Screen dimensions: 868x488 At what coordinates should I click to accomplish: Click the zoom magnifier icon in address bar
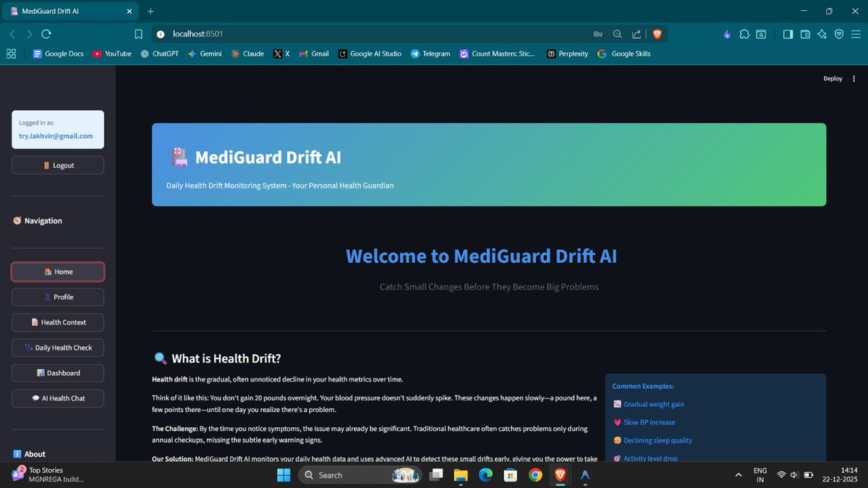(617, 33)
